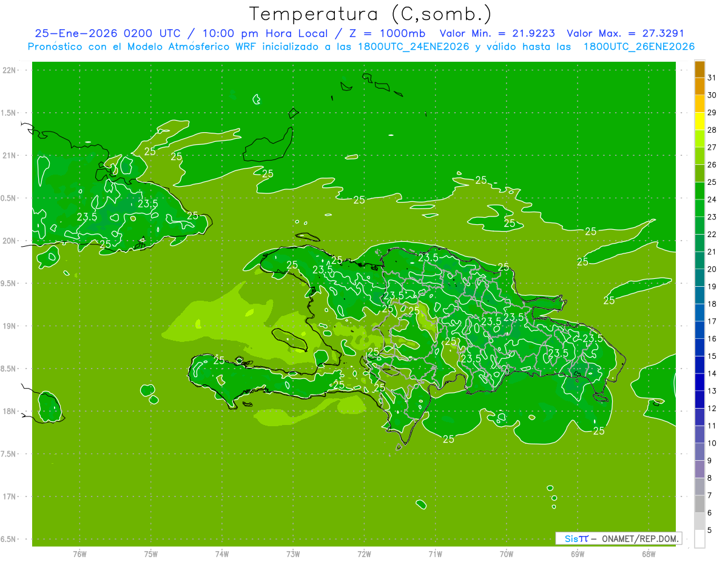Click the "18" label on the color scale
Viewport: 728px width, 562px height.
712,304
